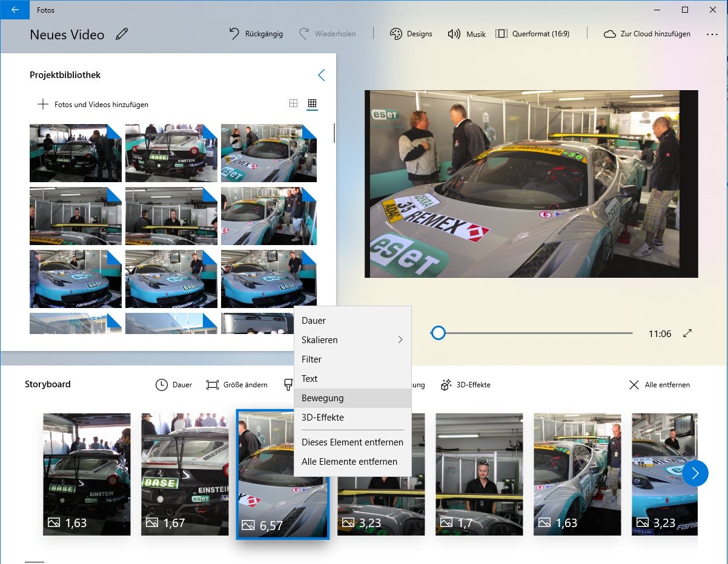Click the partially hidden filter brush storyboard icon
The height and width of the screenshot is (564, 728).
tap(288, 385)
